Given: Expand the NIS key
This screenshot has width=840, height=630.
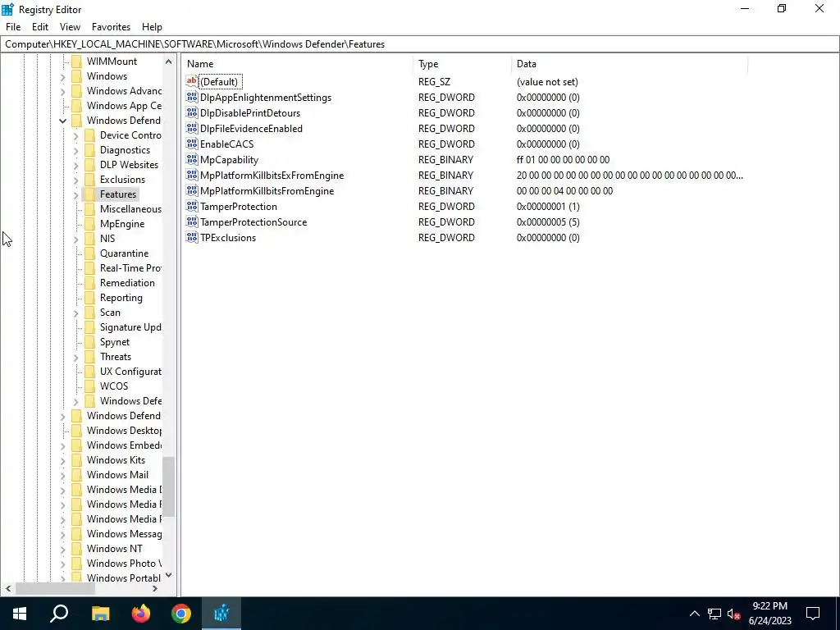Looking at the screenshot, I should point(75,239).
